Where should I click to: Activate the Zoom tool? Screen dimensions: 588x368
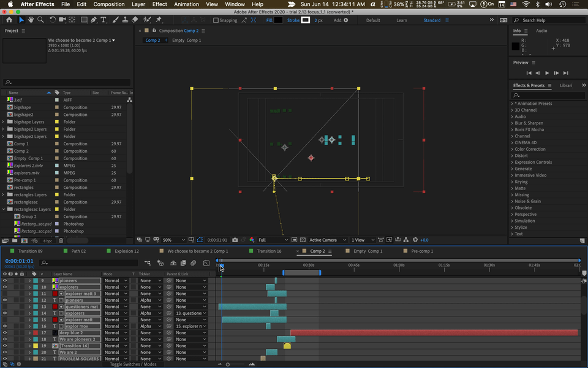click(40, 20)
